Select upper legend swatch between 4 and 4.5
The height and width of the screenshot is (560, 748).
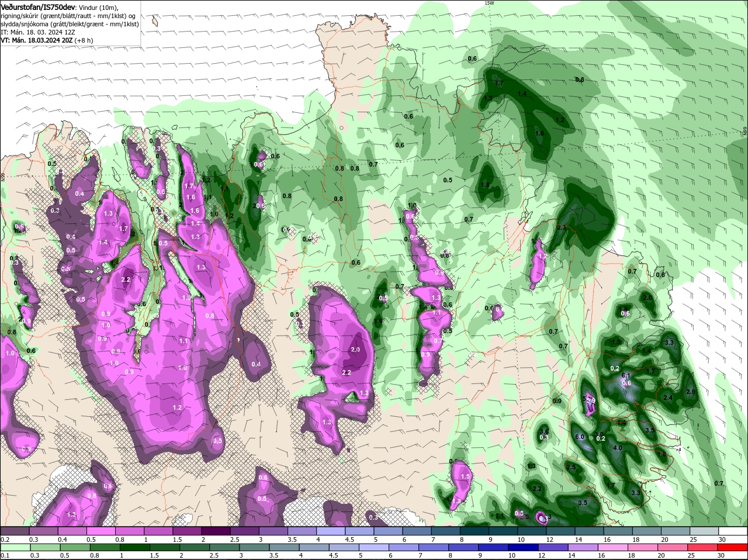331,531
